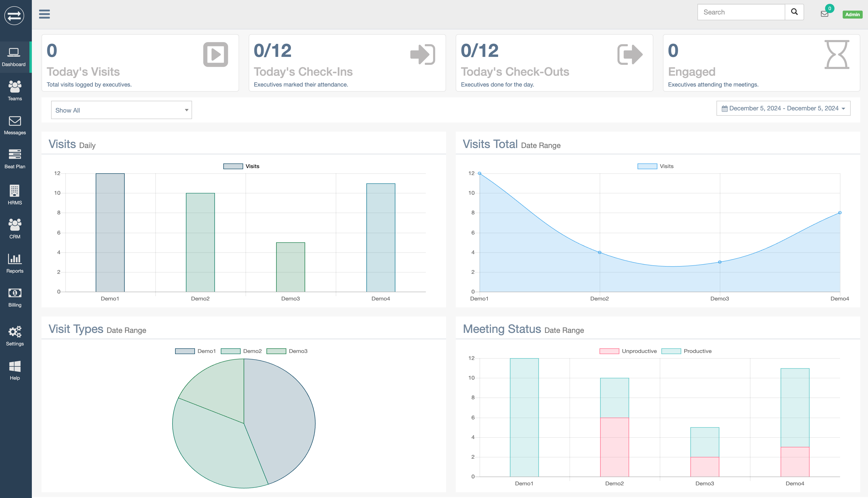Viewport: 868px width, 498px height.
Task: Click the Today's Visits play icon
Action: pos(216,54)
